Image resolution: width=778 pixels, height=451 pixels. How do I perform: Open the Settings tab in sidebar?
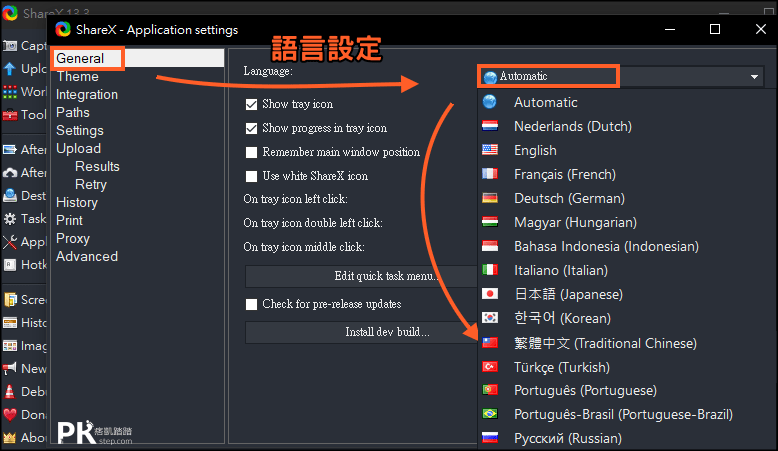[80, 130]
